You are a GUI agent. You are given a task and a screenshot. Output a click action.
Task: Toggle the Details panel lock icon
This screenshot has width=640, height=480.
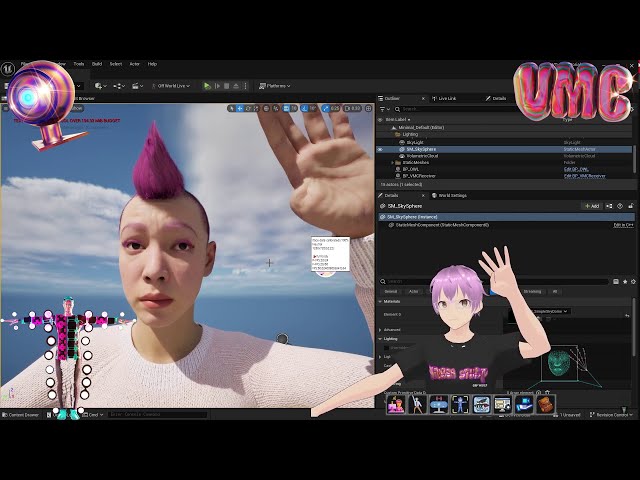tap(631, 206)
